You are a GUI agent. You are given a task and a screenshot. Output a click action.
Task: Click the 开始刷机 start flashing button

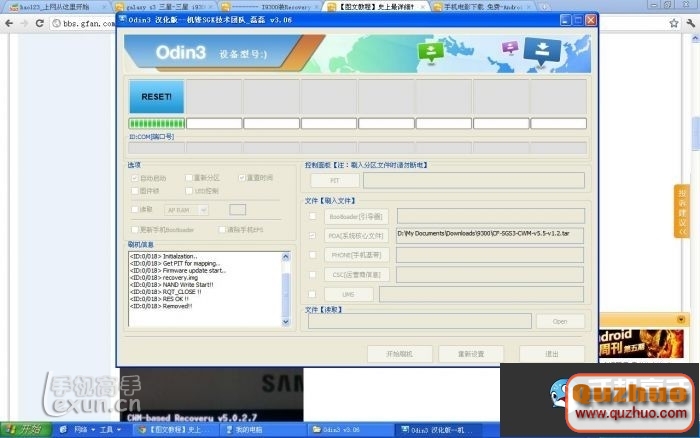400,354
